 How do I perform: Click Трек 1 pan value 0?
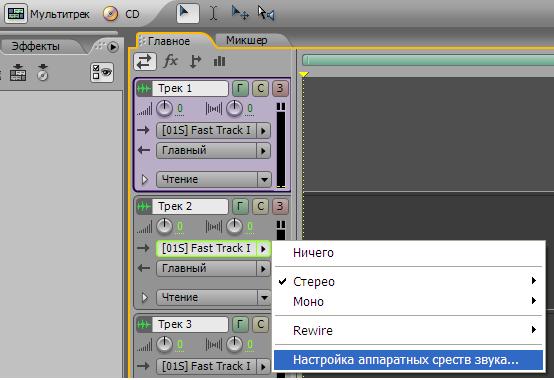click(x=250, y=109)
